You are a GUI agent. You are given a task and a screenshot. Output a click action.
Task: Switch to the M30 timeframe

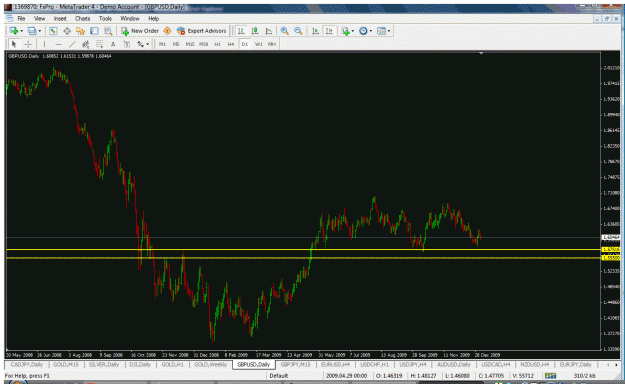[x=204, y=44]
